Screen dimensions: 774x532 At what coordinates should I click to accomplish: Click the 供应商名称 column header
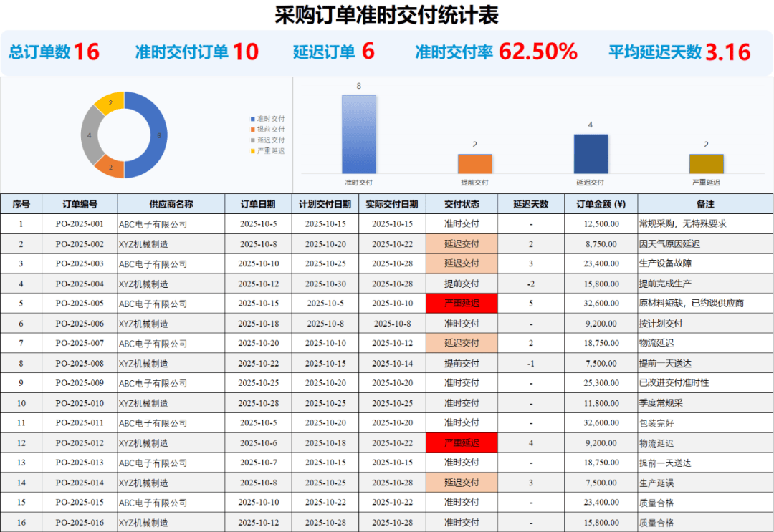coord(171,204)
